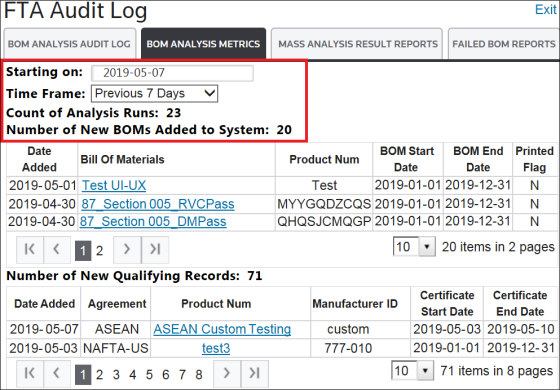Go to page 5 of Qualifying Records
The height and width of the screenshot is (390, 560).
149,375
